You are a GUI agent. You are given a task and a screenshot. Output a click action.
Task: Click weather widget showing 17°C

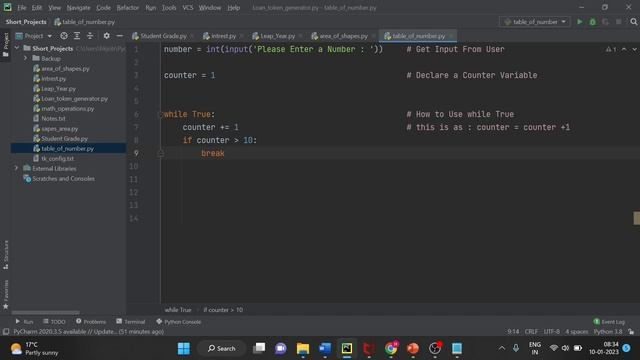[x=35, y=349]
